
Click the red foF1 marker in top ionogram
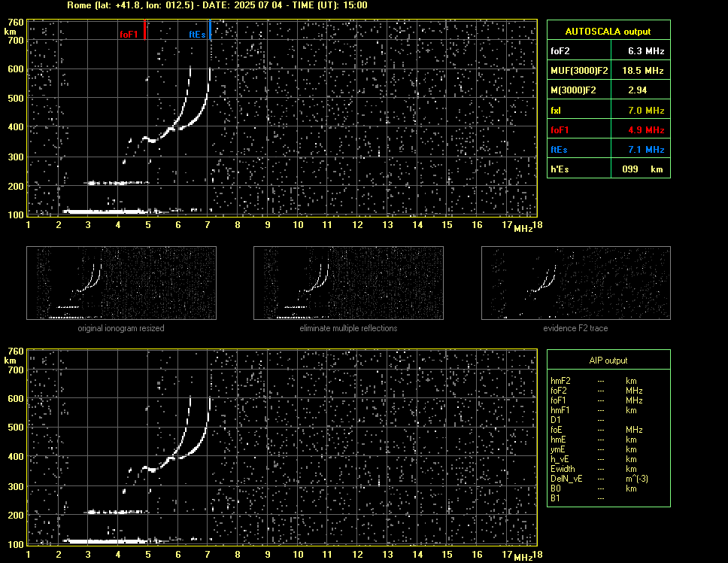(x=145, y=29)
